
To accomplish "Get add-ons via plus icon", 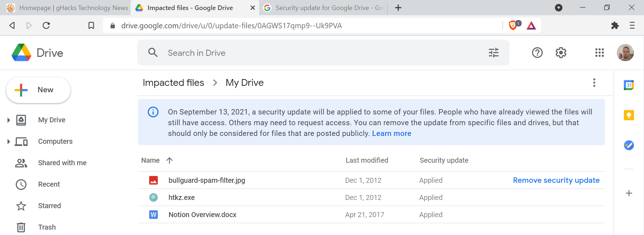I will [629, 193].
